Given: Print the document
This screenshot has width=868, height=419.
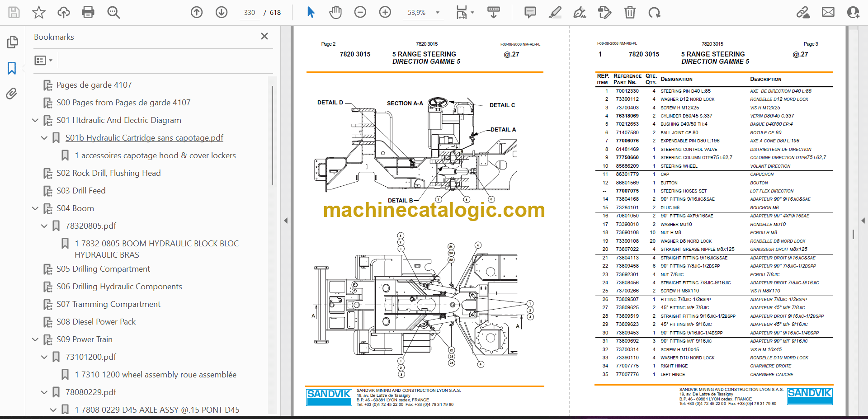Looking at the screenshot, I should click(88, 12).
